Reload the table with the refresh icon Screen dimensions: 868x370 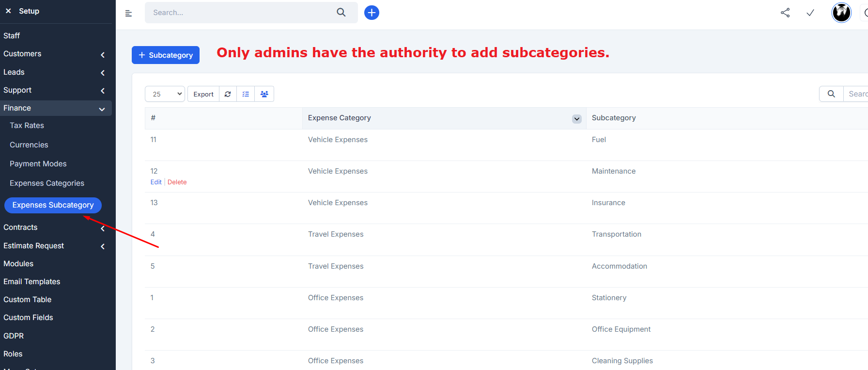[228, 94]
